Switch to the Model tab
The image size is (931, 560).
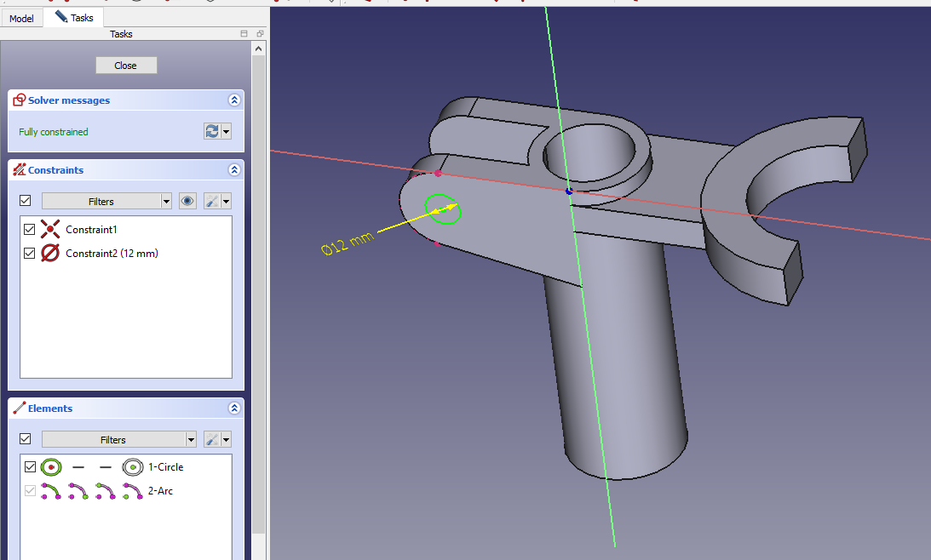21,18
